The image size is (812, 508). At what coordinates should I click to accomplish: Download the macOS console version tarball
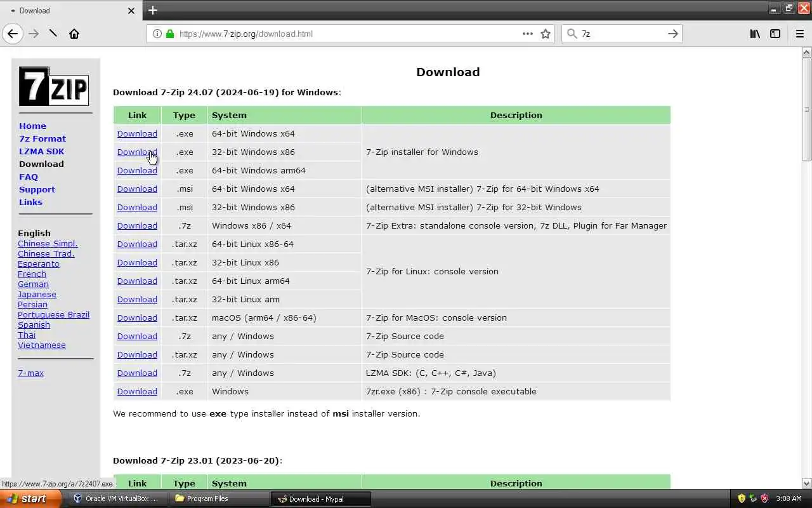[137, 317]
